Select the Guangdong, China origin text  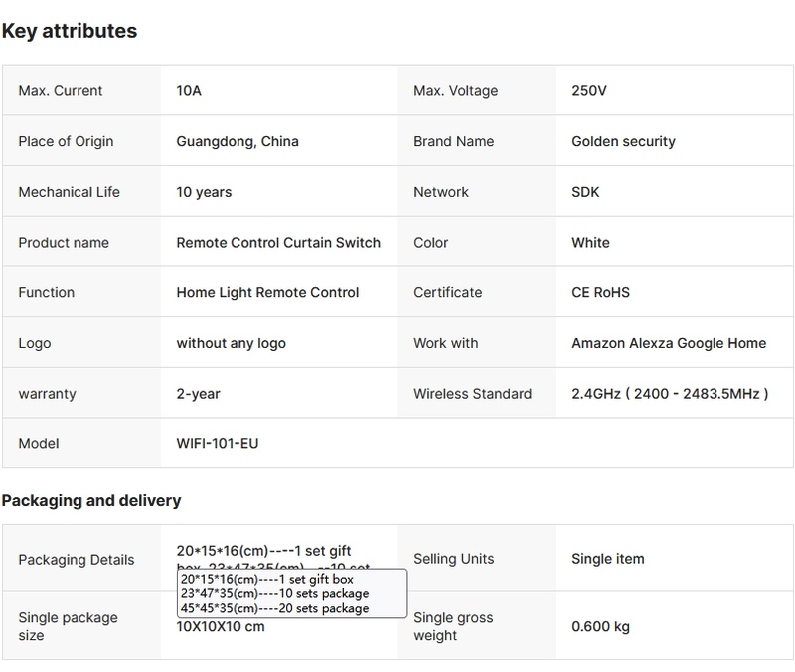point(238,141)
